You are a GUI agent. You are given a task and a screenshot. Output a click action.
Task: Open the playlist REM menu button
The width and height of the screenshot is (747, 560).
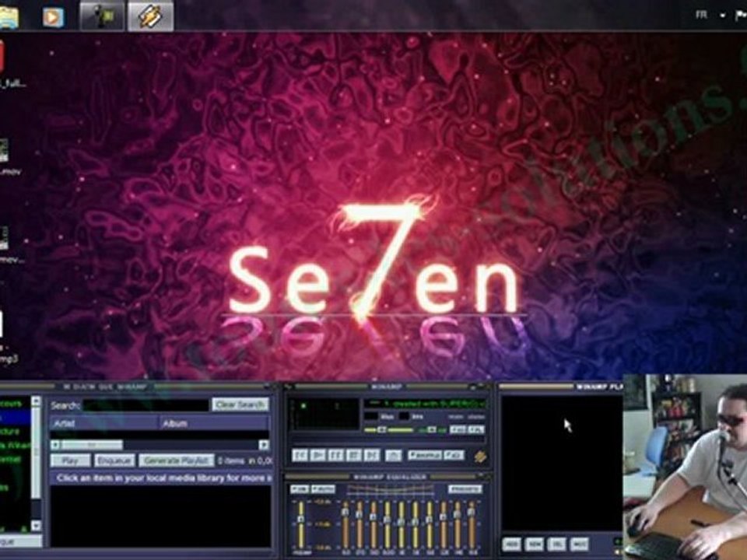coord(534,544)
